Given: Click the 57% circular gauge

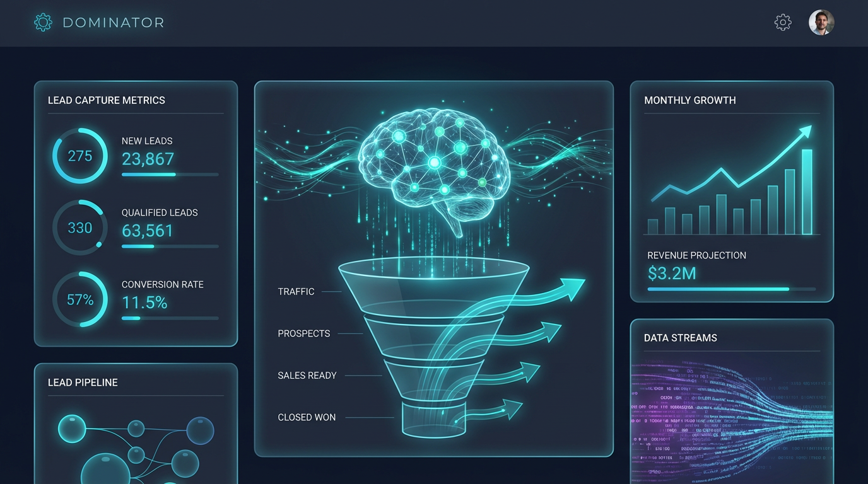Looking at the screenshot, I should 80,299.
